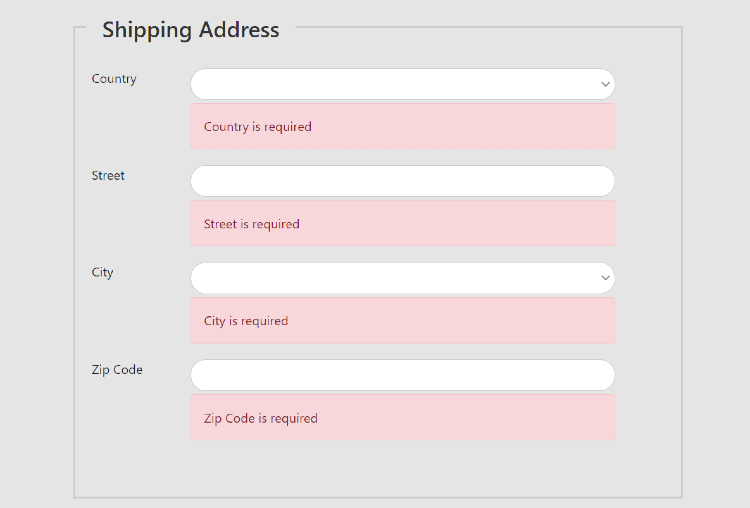Image resolution: width=750 pixels, height=508 pixels.
Task: Select the Street field label
Action: tap(108, 176)
